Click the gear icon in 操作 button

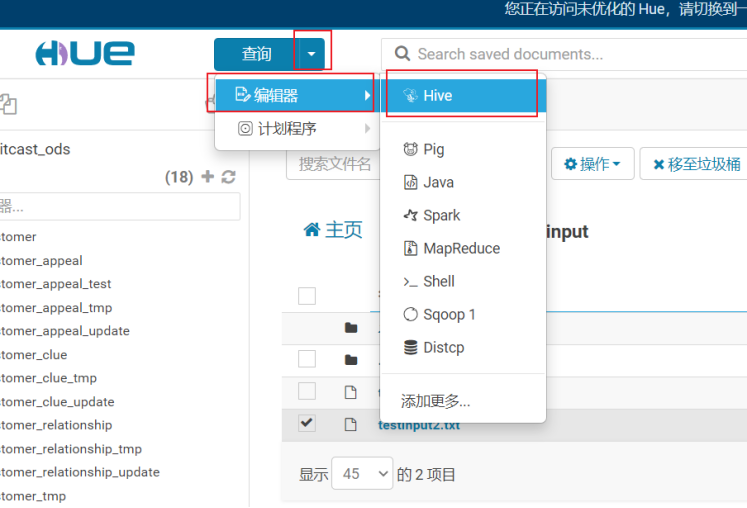coord(570,164)
